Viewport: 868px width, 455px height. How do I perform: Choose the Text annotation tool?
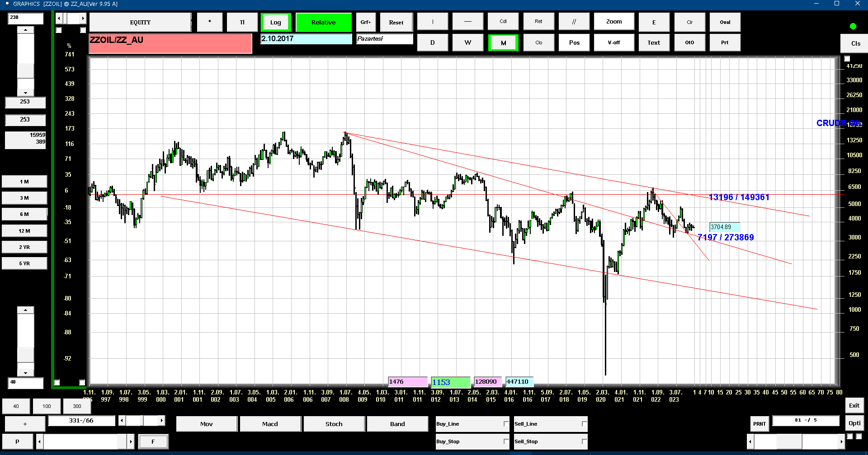[654, 43]
